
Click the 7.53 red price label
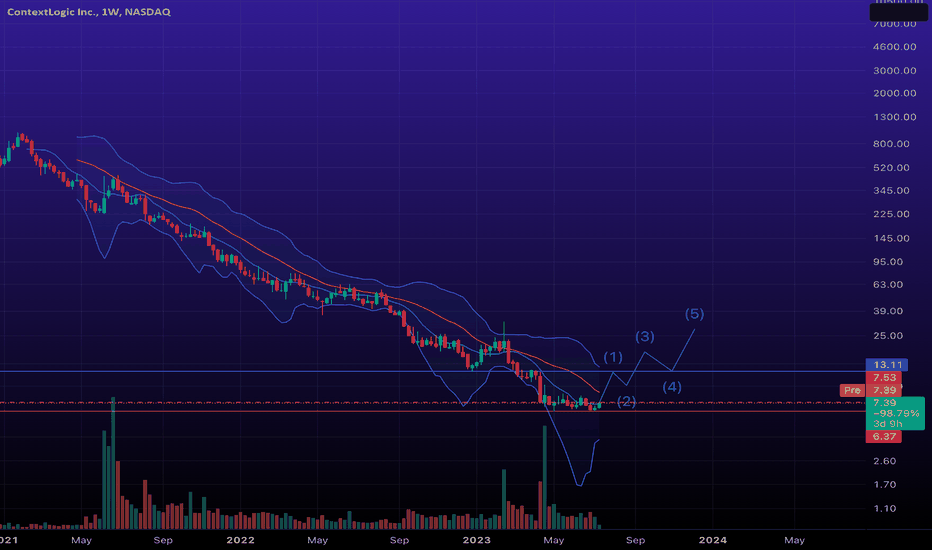884,378
